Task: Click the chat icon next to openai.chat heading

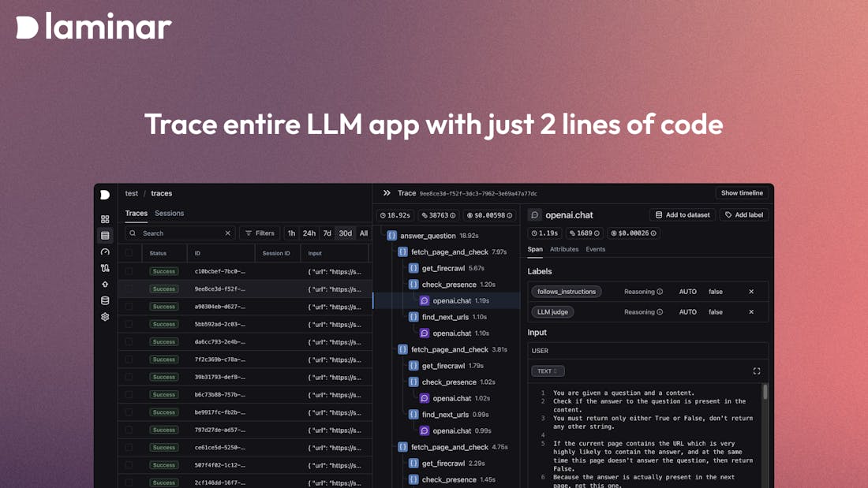Action: [535, 215]
